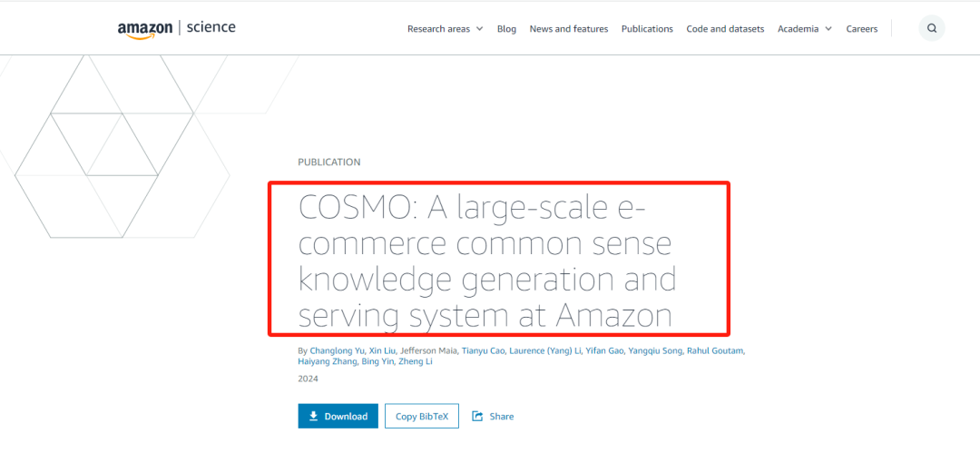Viewport: 980px width, 453px height.
Task: Open author Rahul Goutam's profile
Action: [x=716, y=350]
